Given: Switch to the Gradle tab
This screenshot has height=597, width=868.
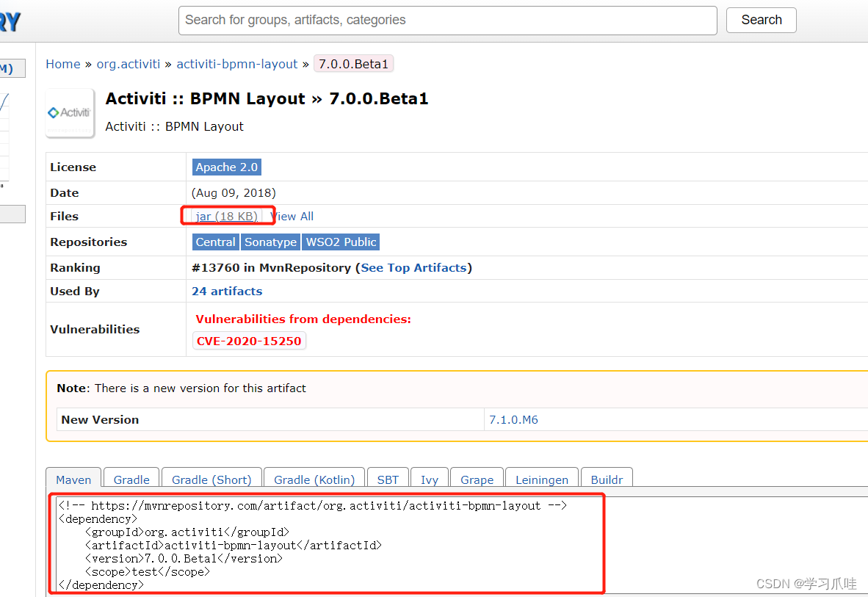Looking at the screenshot, I should point(131,480).
